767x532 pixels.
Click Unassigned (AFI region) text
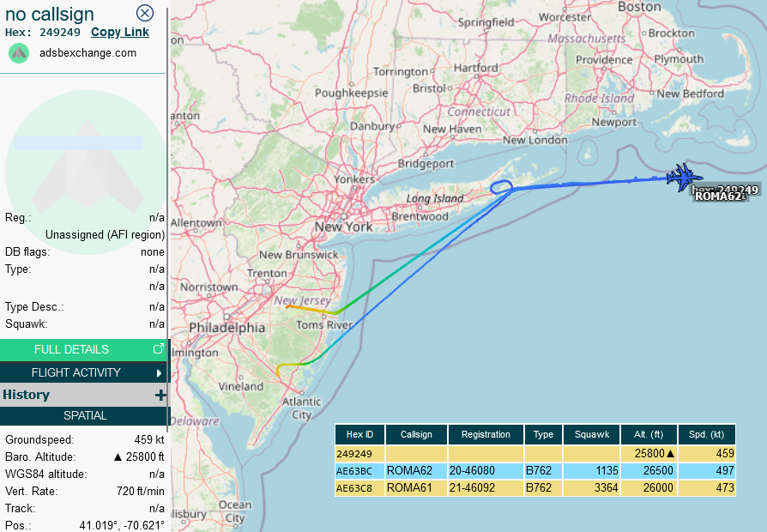106,234
